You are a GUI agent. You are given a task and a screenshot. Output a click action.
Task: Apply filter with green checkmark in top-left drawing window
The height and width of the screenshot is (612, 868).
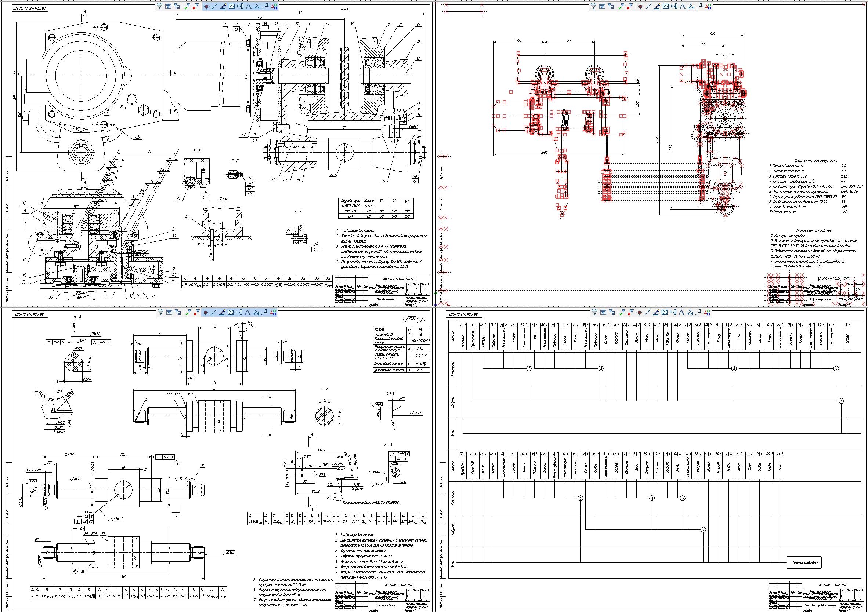coord(187,7)
